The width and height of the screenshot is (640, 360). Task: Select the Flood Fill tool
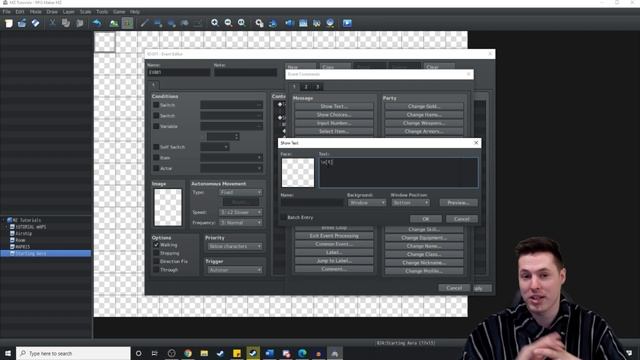click(185, 23)
